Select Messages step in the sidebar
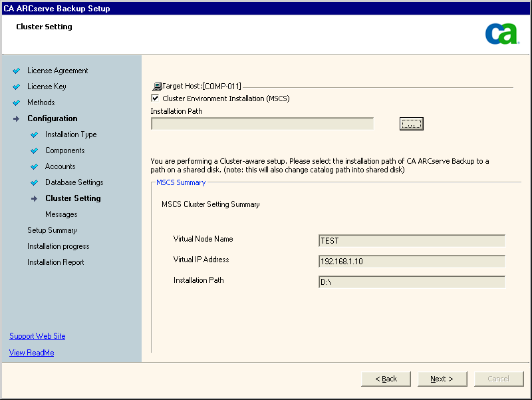Screen dimensions: 532x400 click(61, 214)
